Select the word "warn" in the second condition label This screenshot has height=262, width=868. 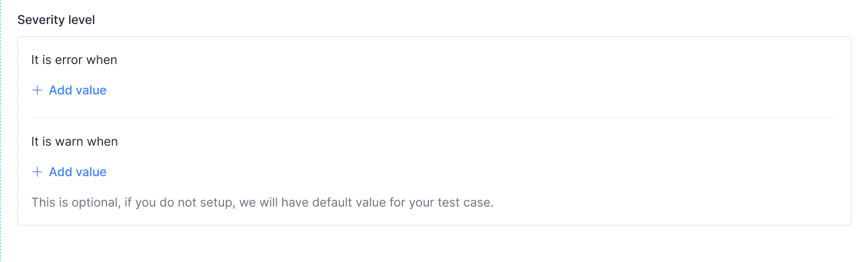(69, 141)
